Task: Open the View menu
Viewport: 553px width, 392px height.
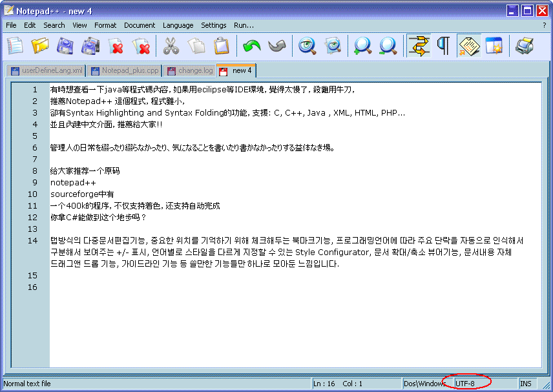Action: pyautogui.click(x=79, y=25)
